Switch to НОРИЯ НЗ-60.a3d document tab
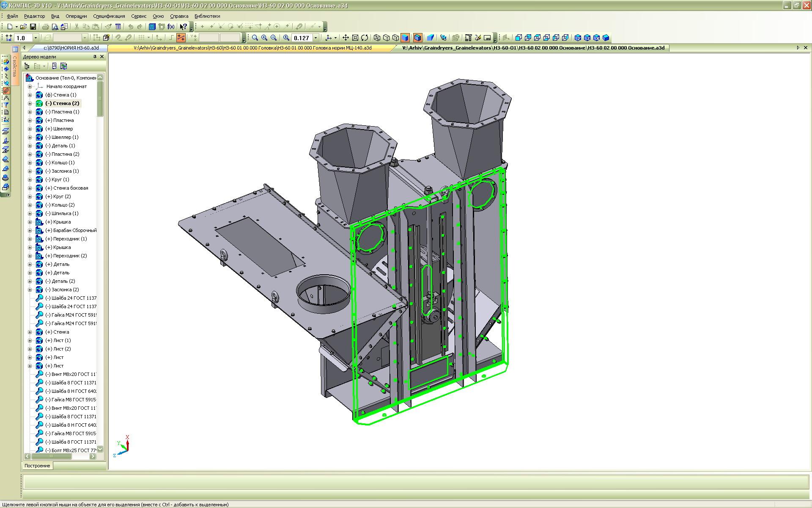This screenshot has width=812, height=508. pos(71,48)
